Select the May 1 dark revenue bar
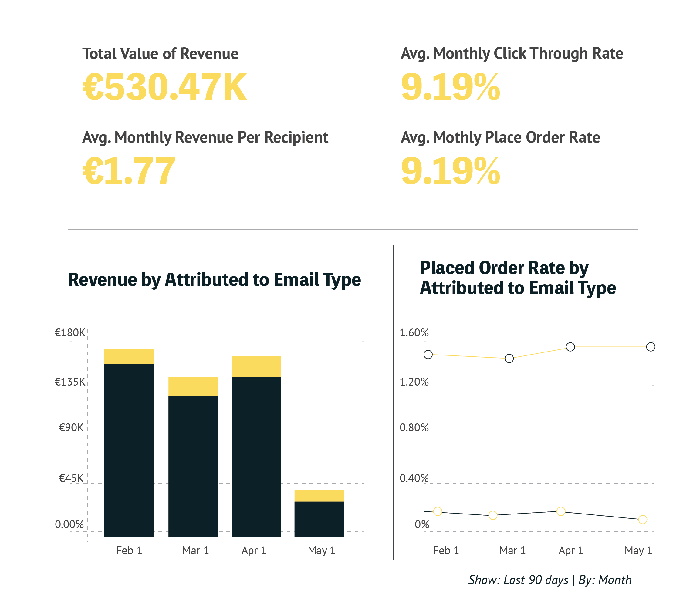Screen dimensions: 700x596 click(x=319, y=519)
